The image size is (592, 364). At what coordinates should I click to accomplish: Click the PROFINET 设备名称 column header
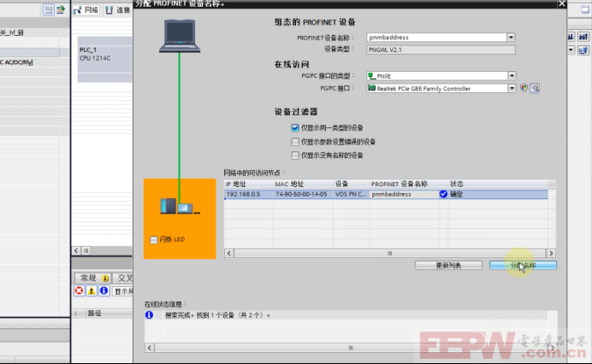[404, 184]
